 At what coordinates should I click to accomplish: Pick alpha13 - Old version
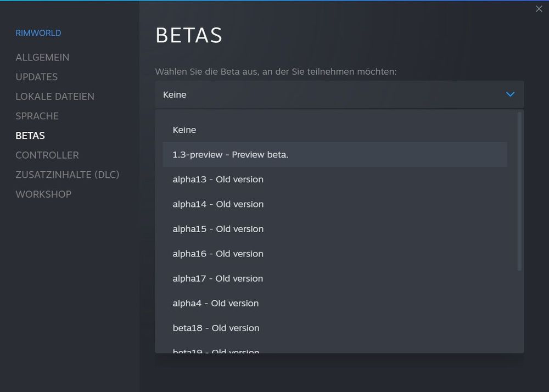tap(335, 180)
